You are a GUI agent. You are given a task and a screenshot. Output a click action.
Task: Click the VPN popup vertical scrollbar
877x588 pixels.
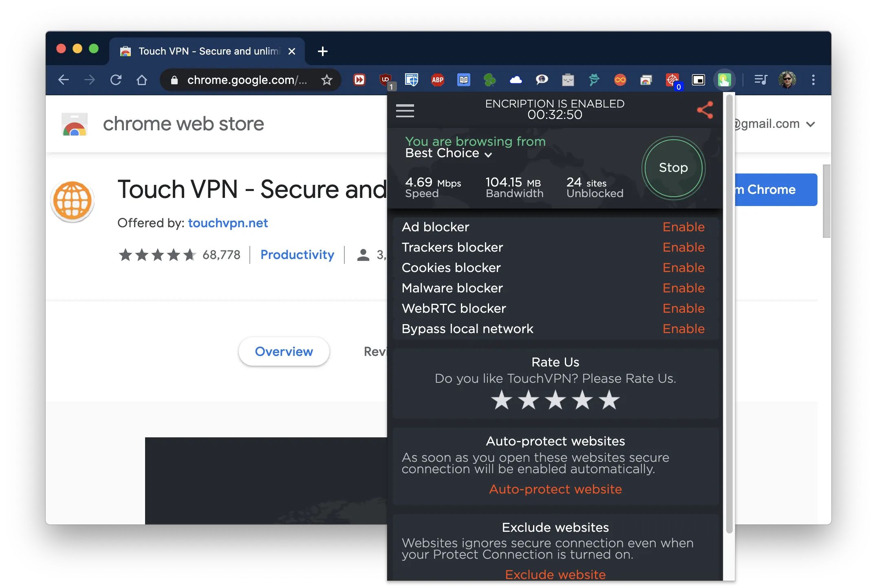pos(729,314)
